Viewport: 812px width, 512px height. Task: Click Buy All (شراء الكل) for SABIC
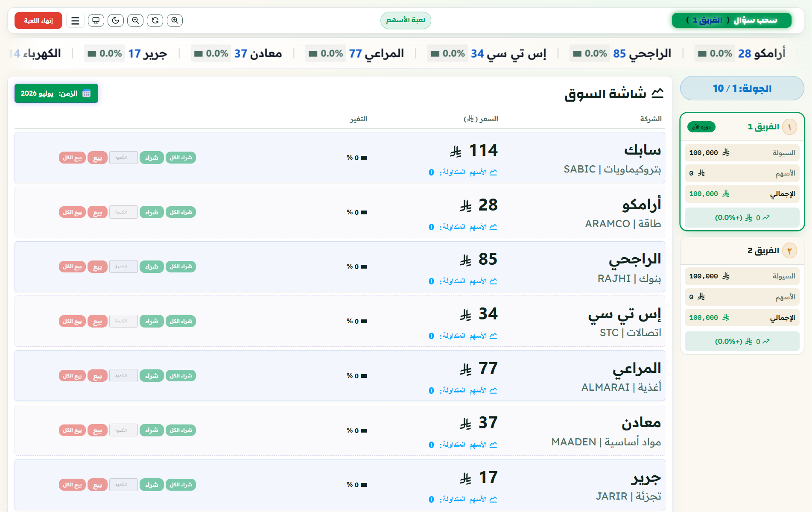pos(181,158)
